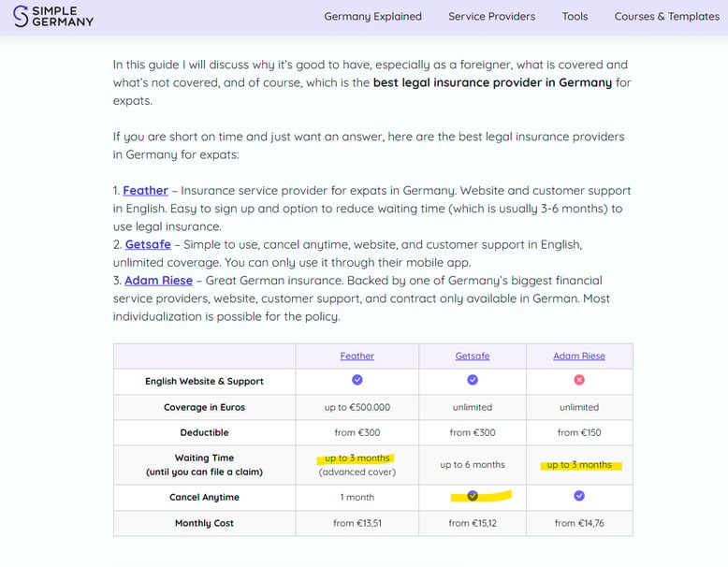Open Feather link in the table header
Screen dimensions: 728x567
tap(357, 356)
